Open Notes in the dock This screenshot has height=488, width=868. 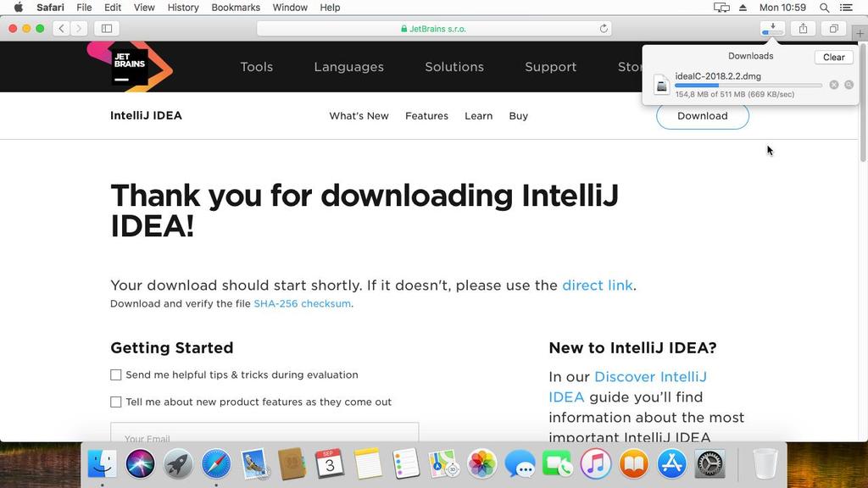[x=368, y=463]
